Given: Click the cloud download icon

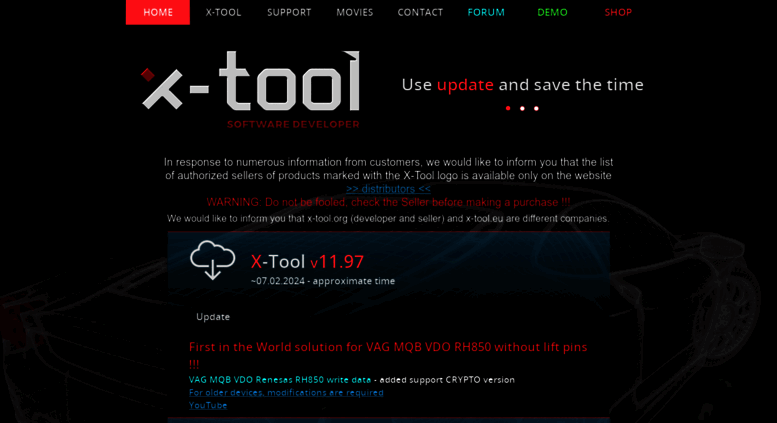Looking at the screenshot, I should 213,260.
